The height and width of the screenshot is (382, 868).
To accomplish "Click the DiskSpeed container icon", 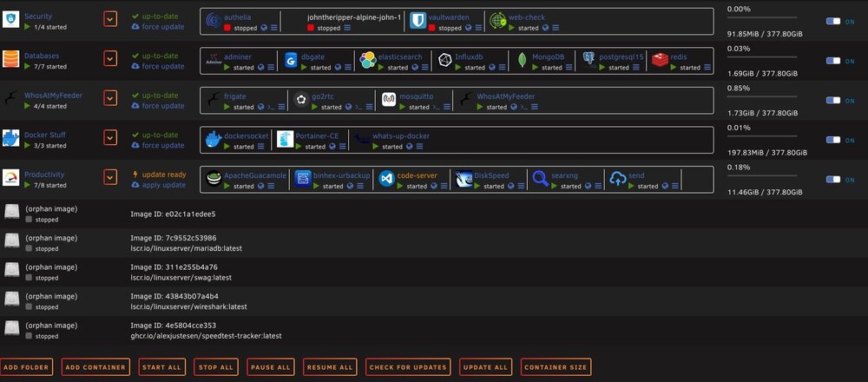I will pyautogui.click(x=464, y=180).
